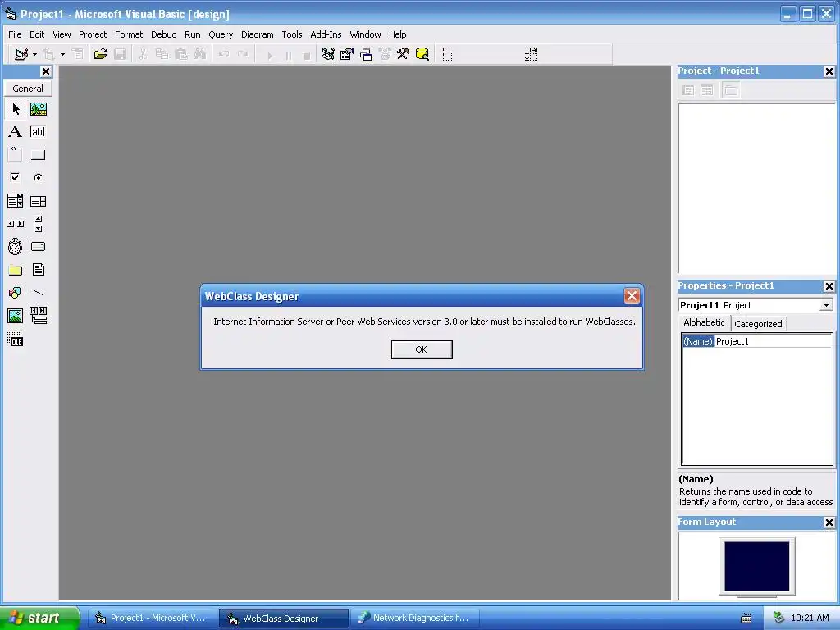Select the Pointer tool in the toolbox
840x630 pixels.
pos(16,109)
